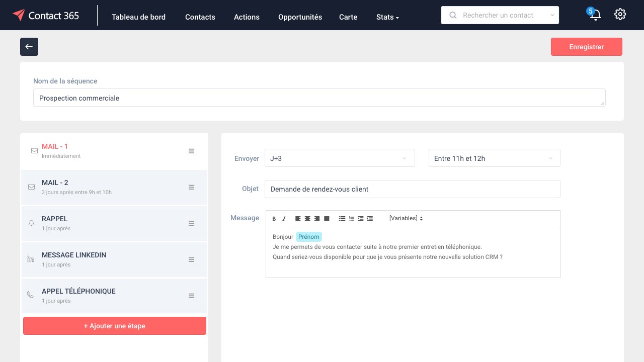Open the [Variables] selector
The image size is (644, 362).
[406, 218]
